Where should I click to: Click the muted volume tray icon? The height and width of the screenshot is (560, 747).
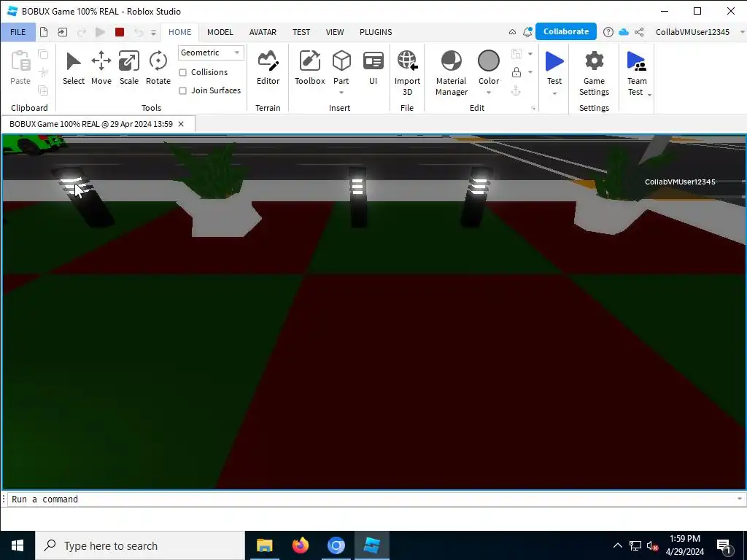click(652, 545)
